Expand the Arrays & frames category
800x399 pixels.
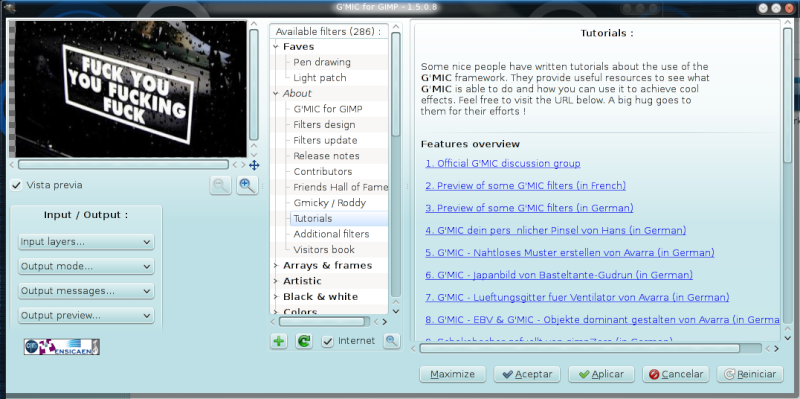coord(276,265)
